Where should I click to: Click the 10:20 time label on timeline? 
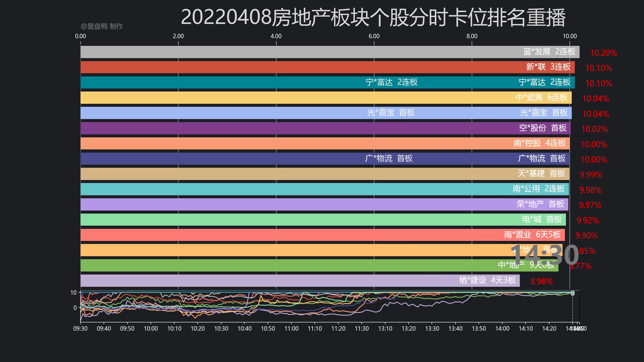pos(198,328)
